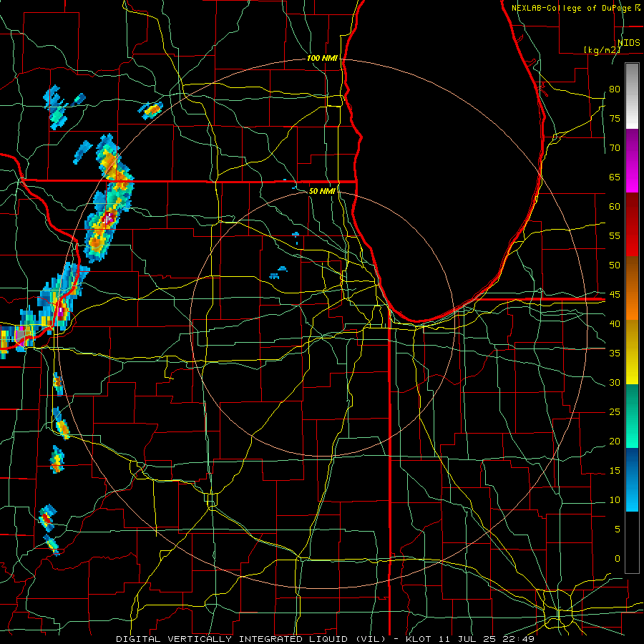644x644 pixels.
Task: Click the 22:49 timestamp in the footer
Action: 519,639
